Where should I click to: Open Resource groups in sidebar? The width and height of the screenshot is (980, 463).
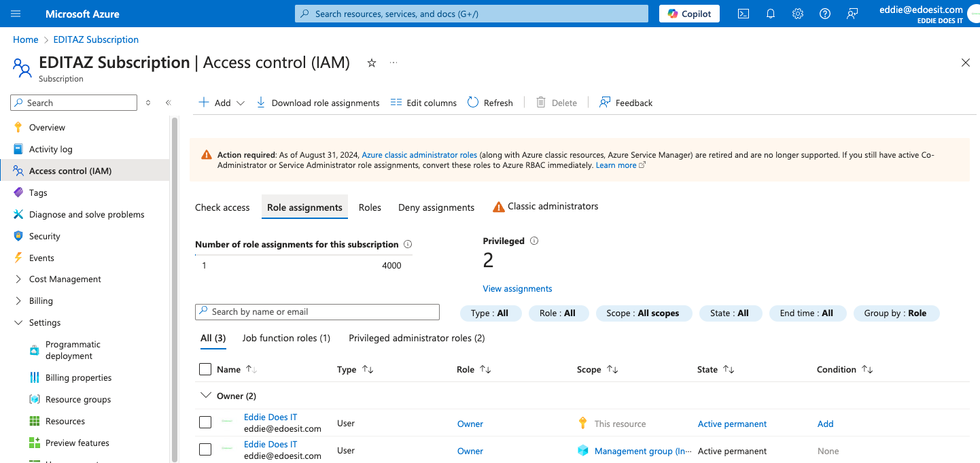[77, 399]
